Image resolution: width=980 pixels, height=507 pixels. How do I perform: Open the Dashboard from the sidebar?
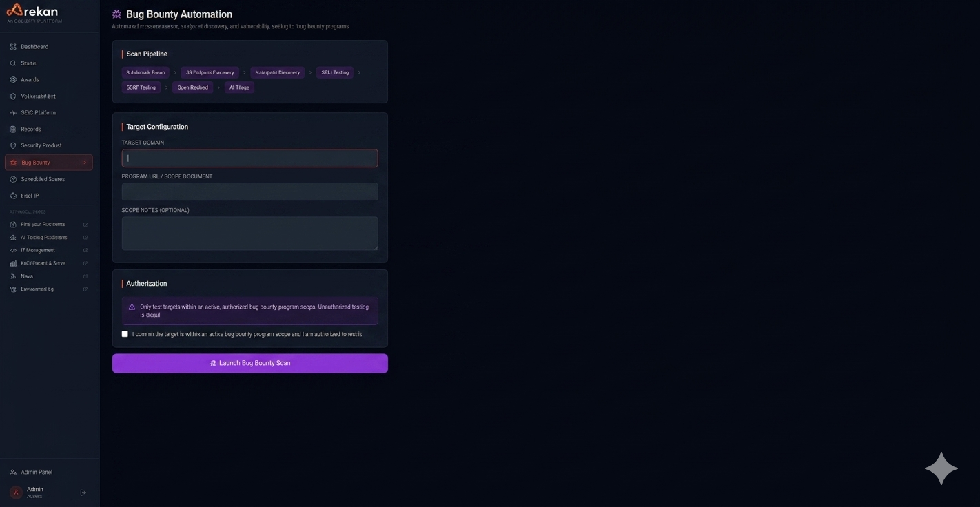click(34, 46)
